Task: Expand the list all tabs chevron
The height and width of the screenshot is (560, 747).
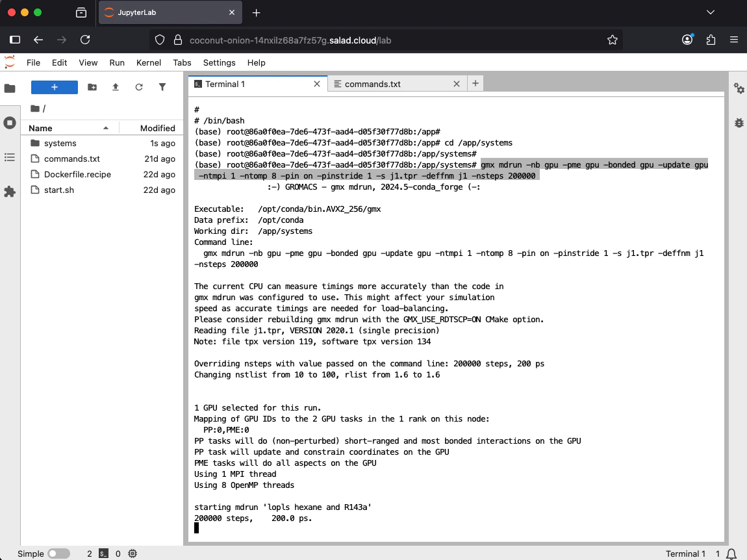Action: 711,12
